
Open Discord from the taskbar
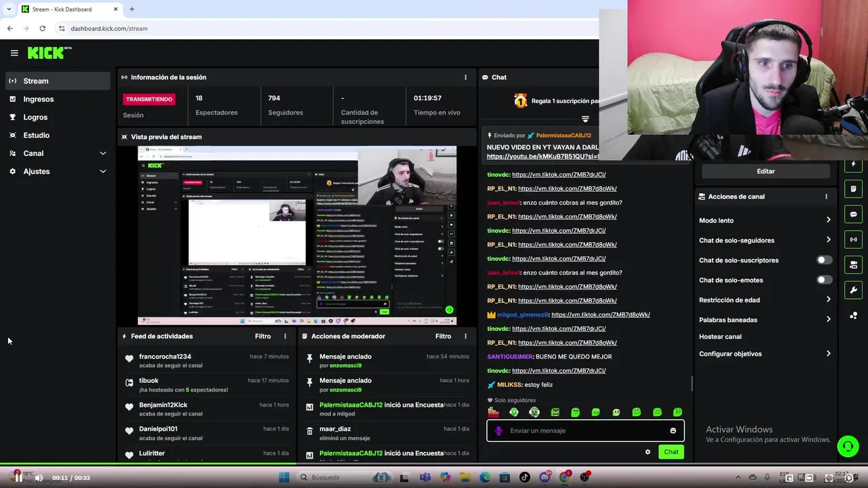[545, 477]
